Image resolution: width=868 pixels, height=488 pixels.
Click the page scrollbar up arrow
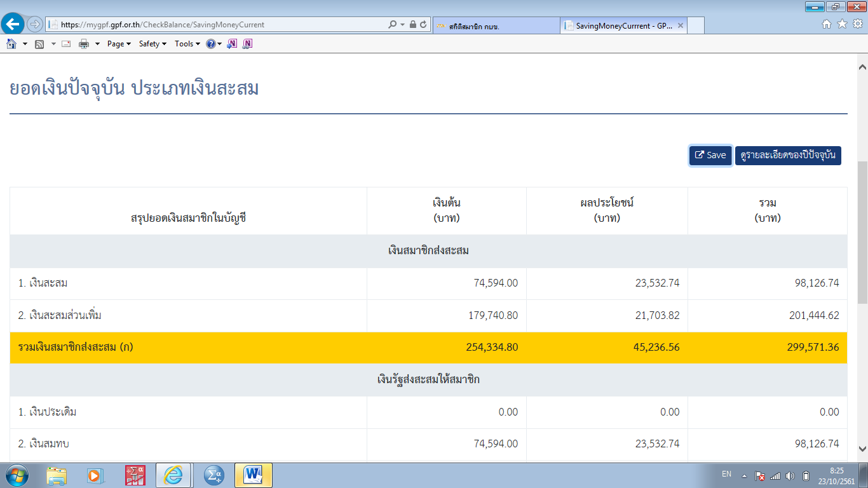point(862,67)
